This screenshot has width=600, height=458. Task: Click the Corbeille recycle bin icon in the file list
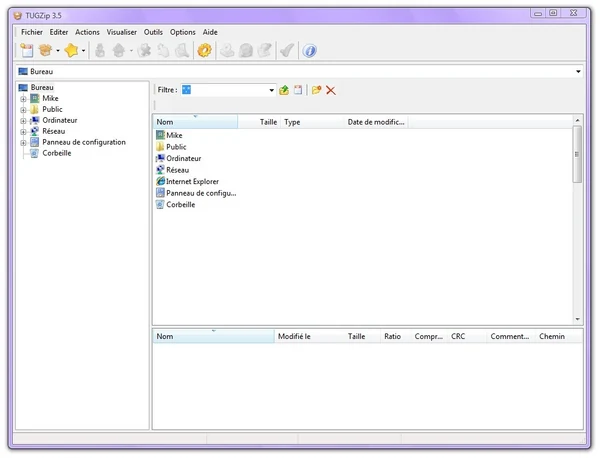tap(160, 204)
